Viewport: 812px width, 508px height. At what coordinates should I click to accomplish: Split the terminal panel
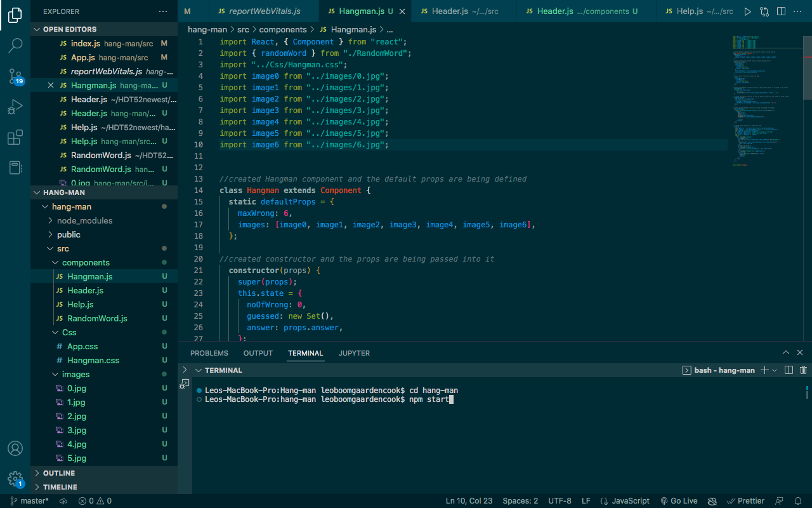point(789,370)
